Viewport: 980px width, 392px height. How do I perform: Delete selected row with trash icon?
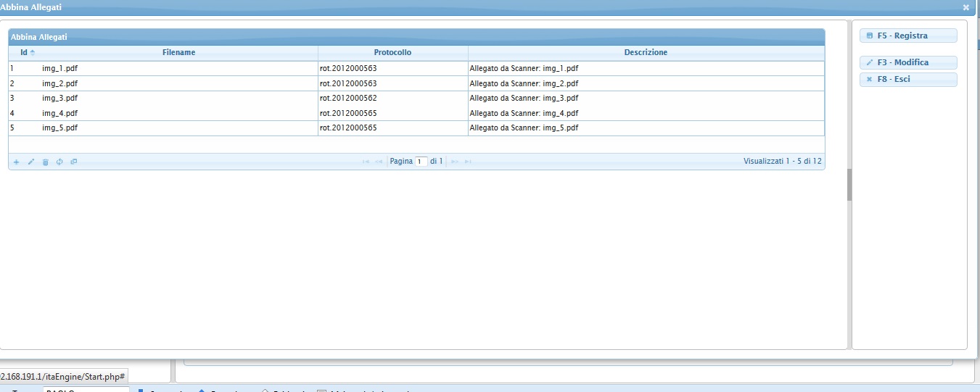[45, 162]
